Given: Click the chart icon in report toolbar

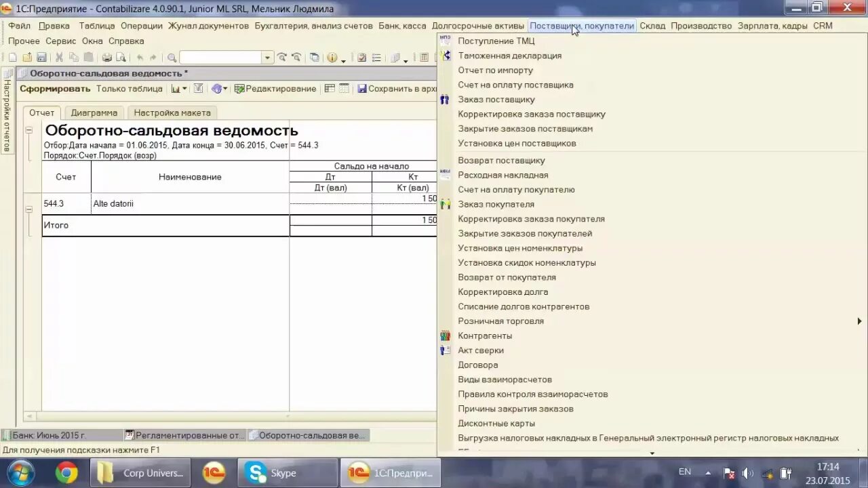Looking at the screenshot, I should click(176, 89).
